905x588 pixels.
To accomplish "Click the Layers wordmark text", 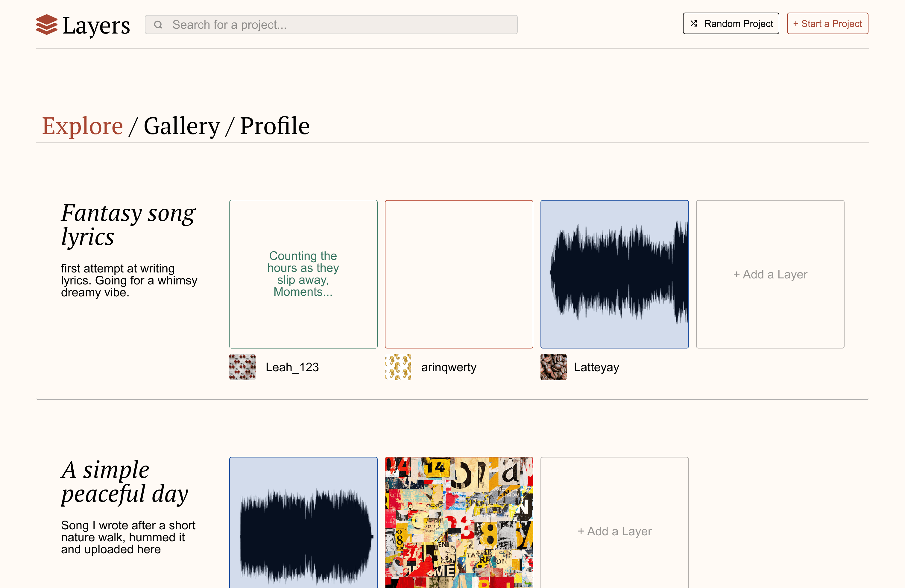I will click(x=96, y=25).
